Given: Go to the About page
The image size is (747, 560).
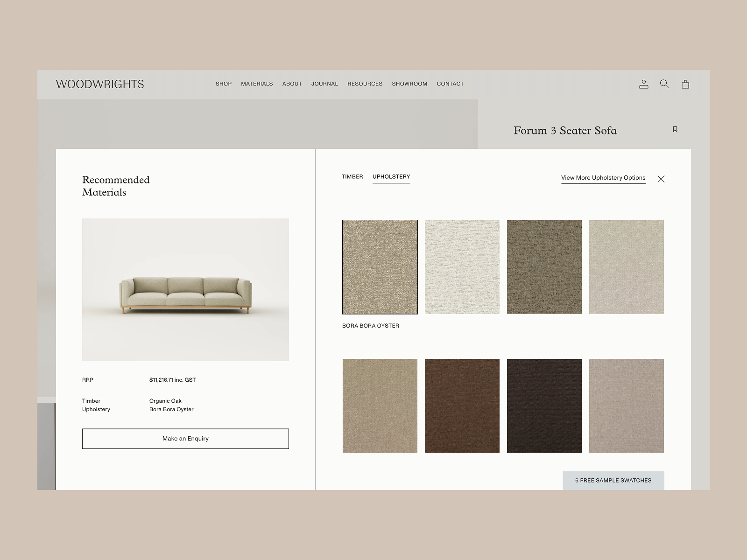Looking at the screenshot, I should point(292,84).
